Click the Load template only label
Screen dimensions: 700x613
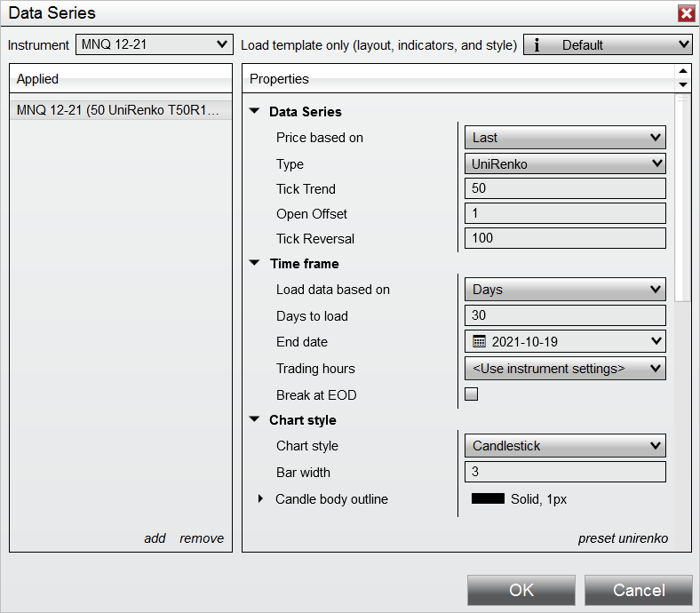(378, 45)
